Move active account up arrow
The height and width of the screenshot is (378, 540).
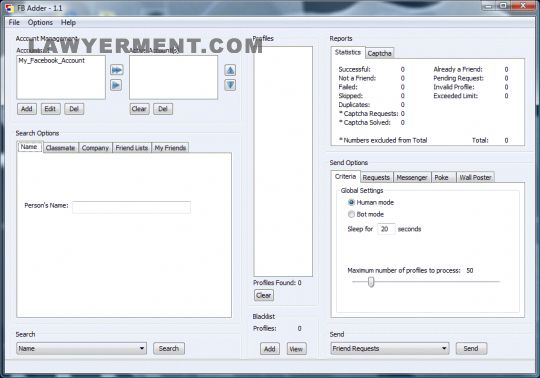[230, 70]
